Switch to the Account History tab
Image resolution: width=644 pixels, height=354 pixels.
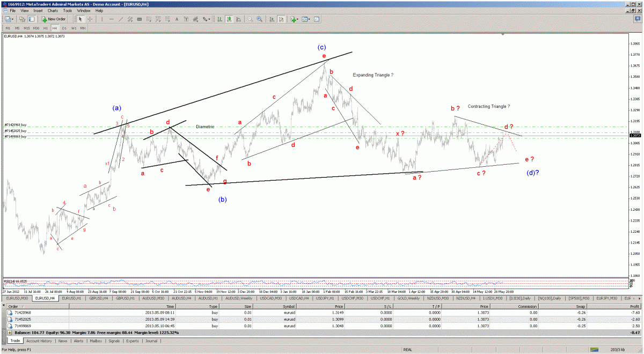[39, 341]
